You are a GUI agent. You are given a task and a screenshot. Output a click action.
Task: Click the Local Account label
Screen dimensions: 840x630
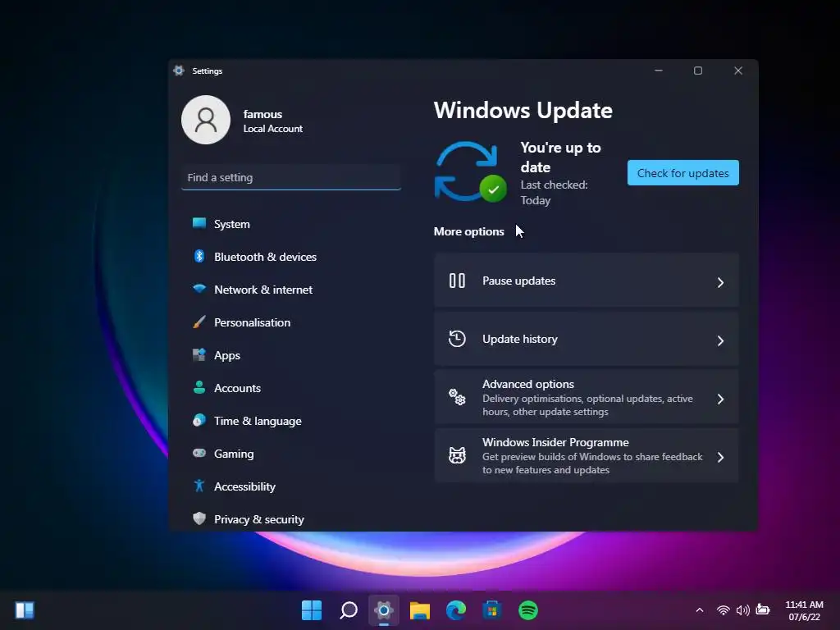click(x=272, y=129)
